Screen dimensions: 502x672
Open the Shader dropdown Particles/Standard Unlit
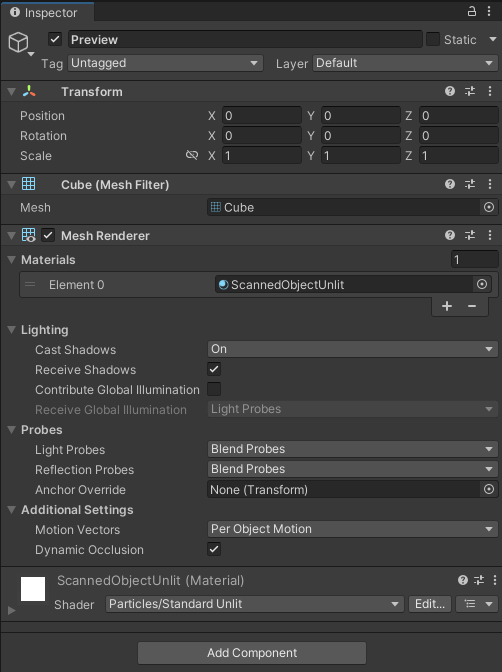(x=255, y=604)
